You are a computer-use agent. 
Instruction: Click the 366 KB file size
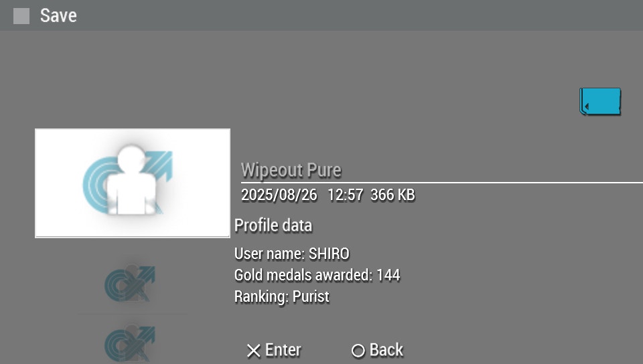[x=393, y=195]
